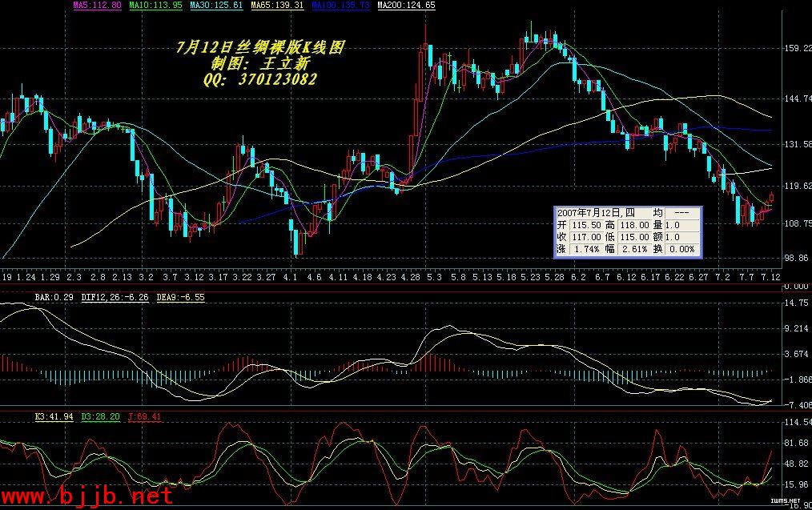Click the -1.866 MACD axis value
812x510 pixels.
(x=798, y=379)
